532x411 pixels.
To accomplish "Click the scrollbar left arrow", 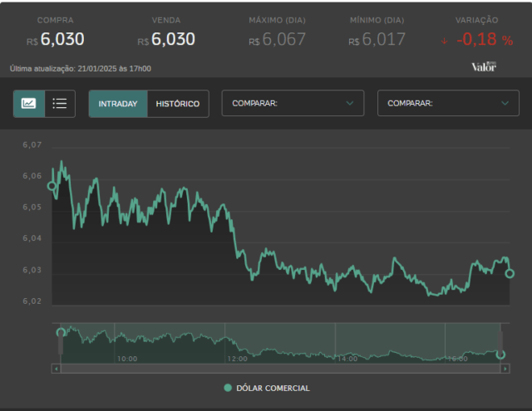I will click(x=57, y=369).
